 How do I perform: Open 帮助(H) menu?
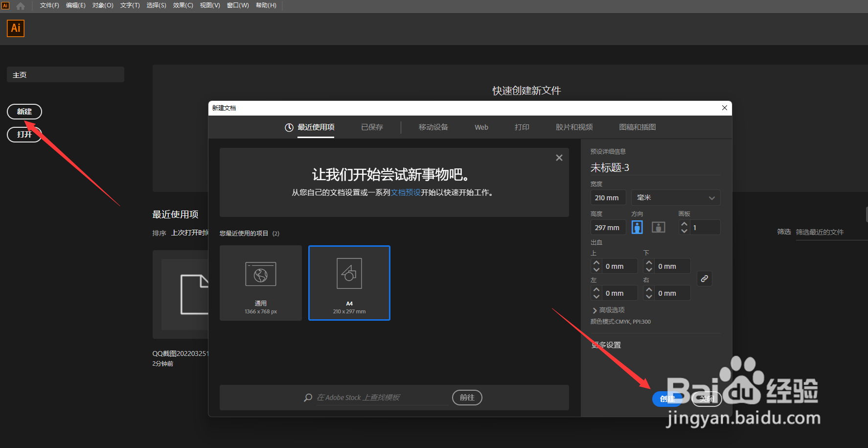tap(266, 5)
